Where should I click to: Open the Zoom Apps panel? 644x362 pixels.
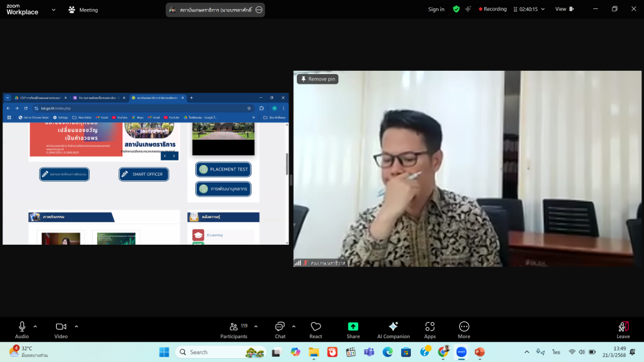[430, 330]
